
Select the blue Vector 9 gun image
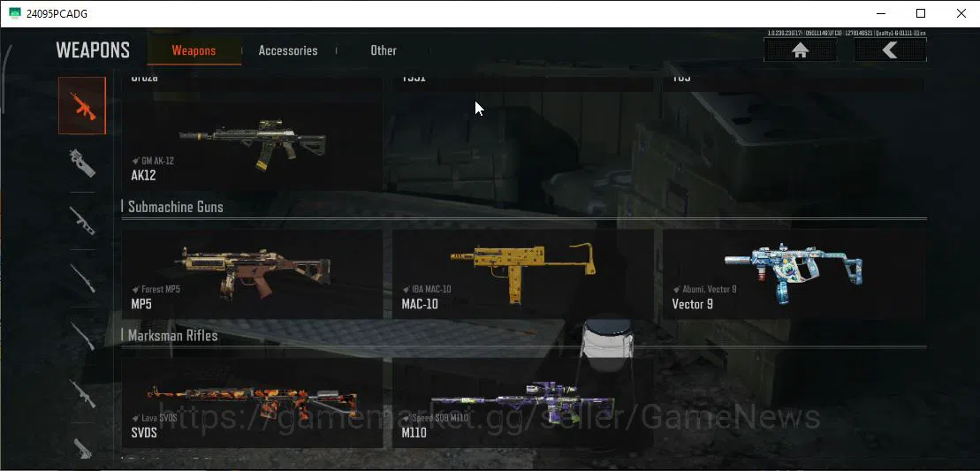point(794,272)
